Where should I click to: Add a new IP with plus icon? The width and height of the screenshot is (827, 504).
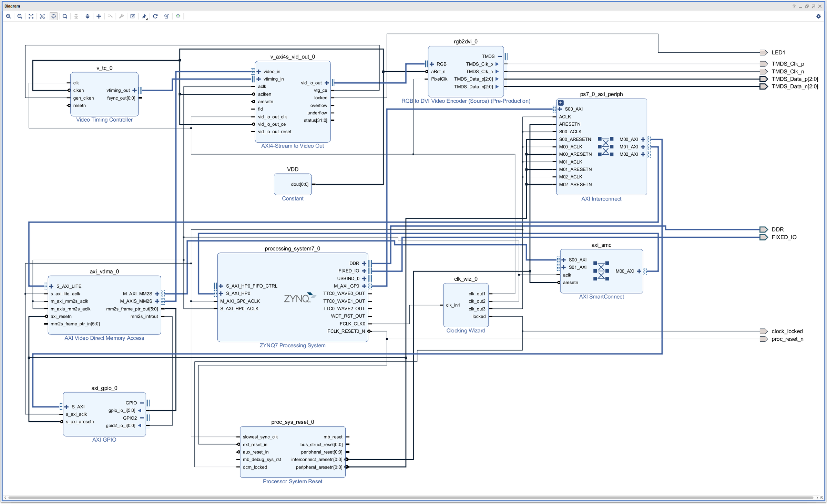pos(99,16)
